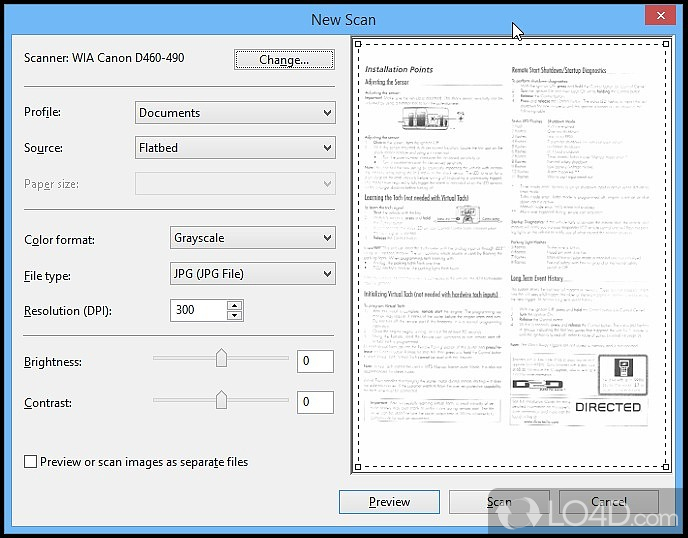Click the Scanner: WIA Canon D460-490 label

[x=104, y=58]
